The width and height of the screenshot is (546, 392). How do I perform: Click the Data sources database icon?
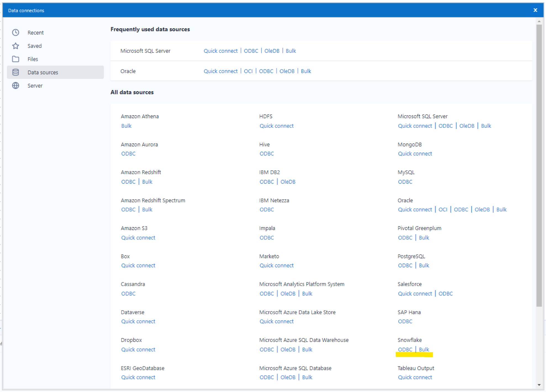[x=16, y=72]
